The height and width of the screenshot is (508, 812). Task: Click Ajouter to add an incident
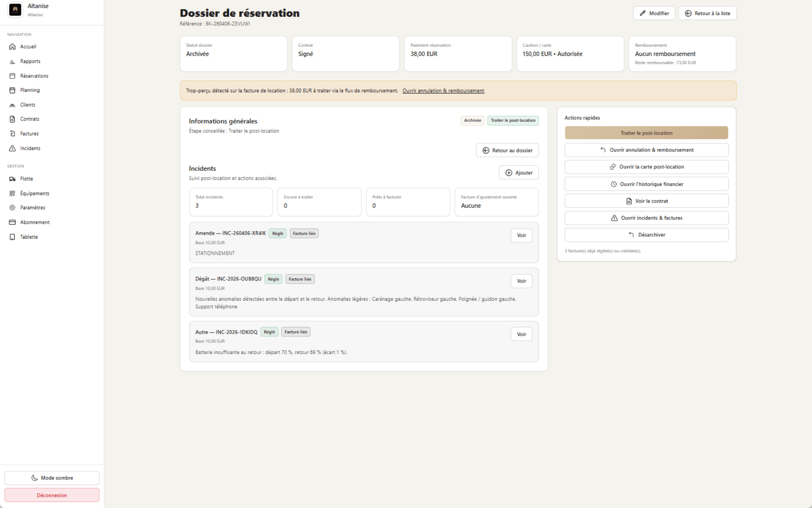click(518, 173)
